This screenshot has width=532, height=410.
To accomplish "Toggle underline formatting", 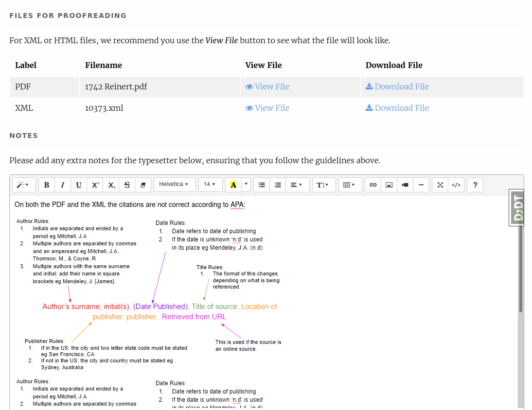I will 79,185.
